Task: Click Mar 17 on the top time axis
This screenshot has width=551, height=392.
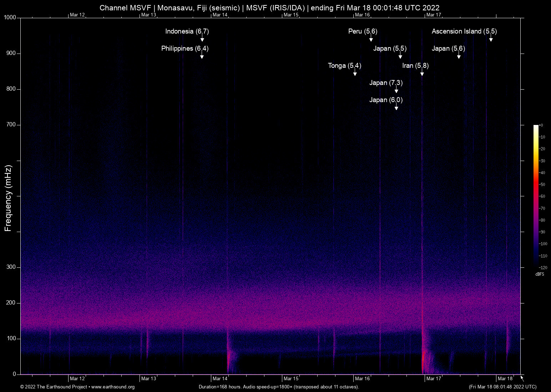Action: click(x=434, y=15)
